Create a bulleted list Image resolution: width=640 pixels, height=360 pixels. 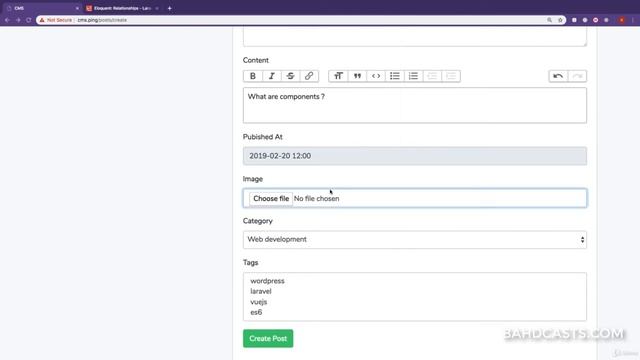(395, 76)
